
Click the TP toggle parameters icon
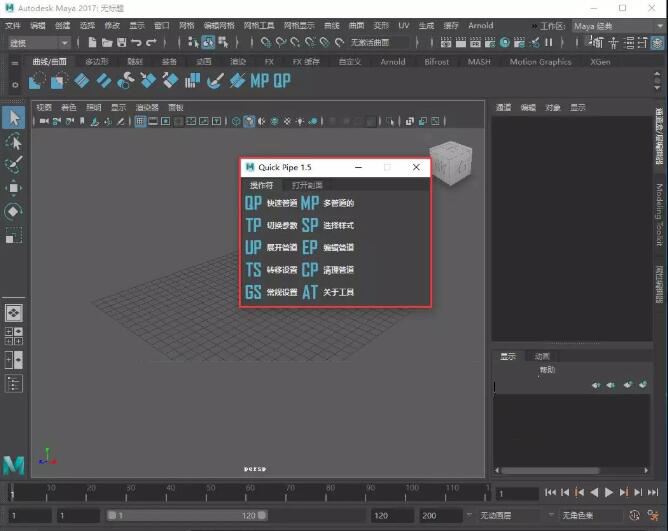point(253,225)
